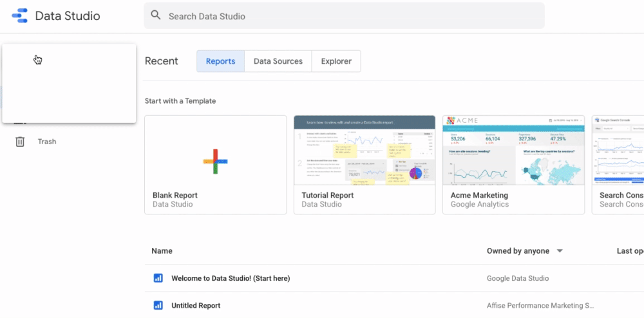Click the Welcome to Data Studio report icon

tap(158, 278)
